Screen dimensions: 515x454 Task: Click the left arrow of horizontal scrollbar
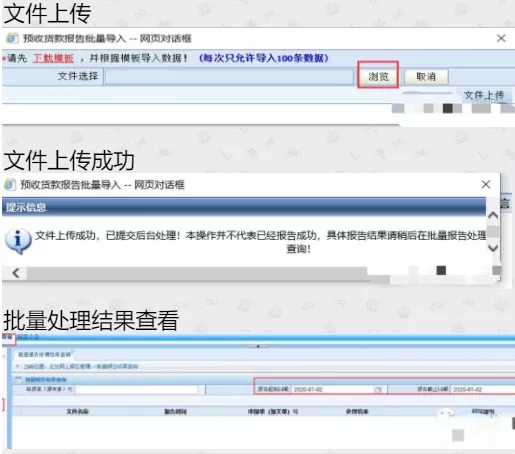click(15, 273)
